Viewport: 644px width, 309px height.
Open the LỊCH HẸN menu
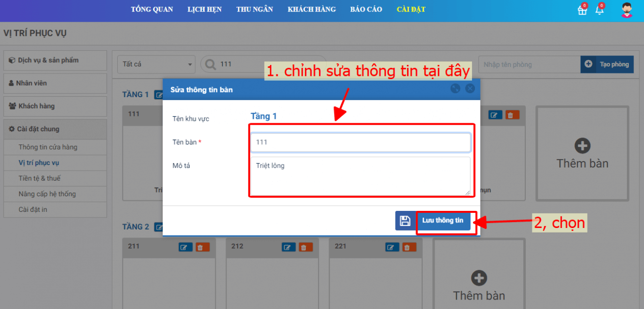pyautogui.click(x=204, y=10)
